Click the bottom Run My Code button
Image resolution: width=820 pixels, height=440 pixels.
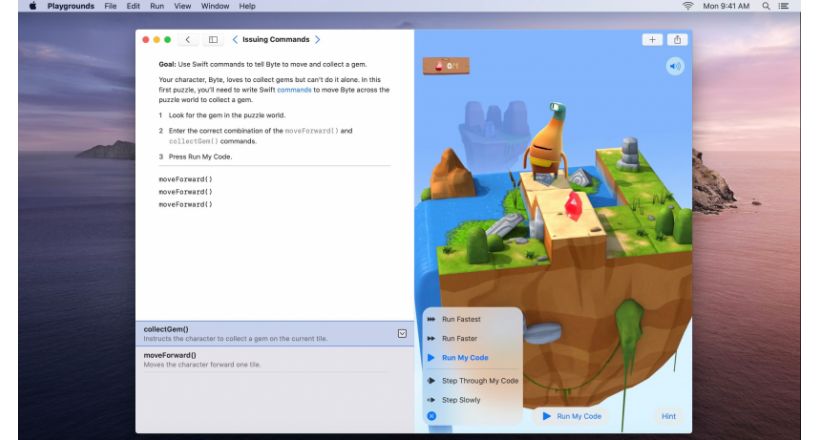572,416
